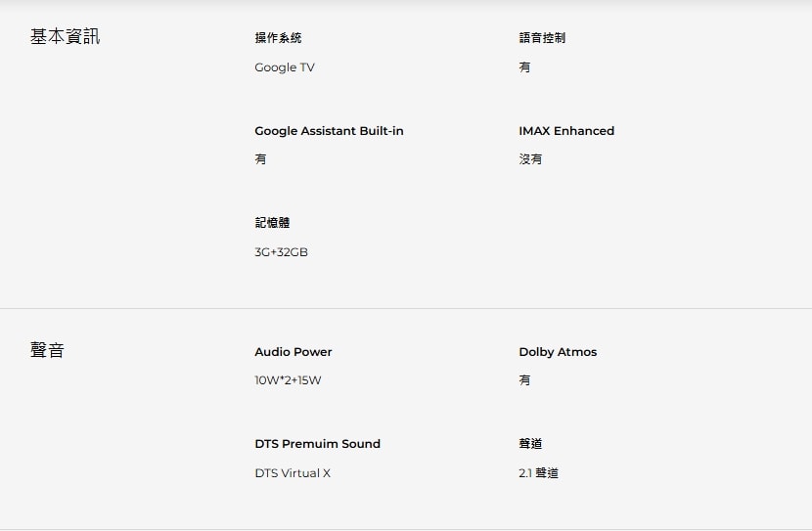The height and width of the screenshot is (531, 812).
Task: Click the DTS Premuim Sound label
Action: click(x=317, y=444)
